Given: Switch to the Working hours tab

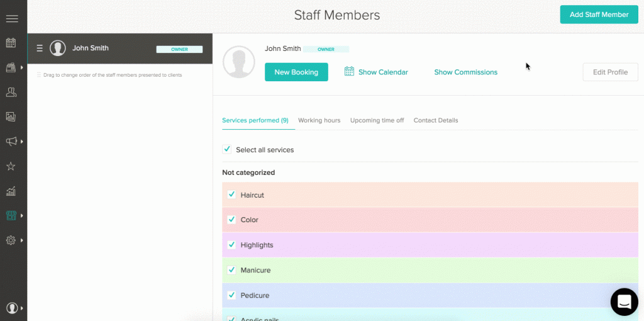Looking at the screenshot, I should click(x=319, y=120).
